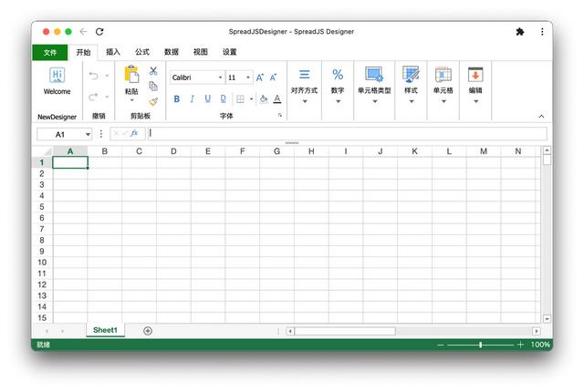Switch to the Formulas ribbon tab

[x=142, y=52]
